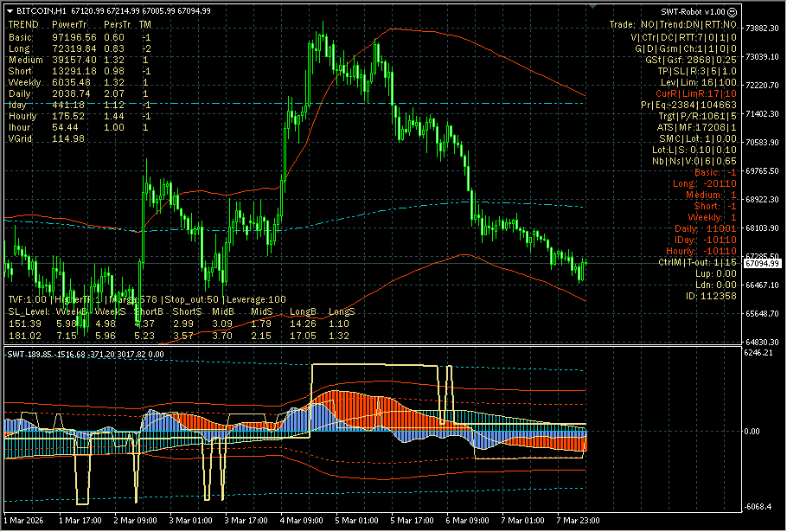Click the Leverage:100 text in the TVF line
The image size is (787, 532).
tap(257, 299)
